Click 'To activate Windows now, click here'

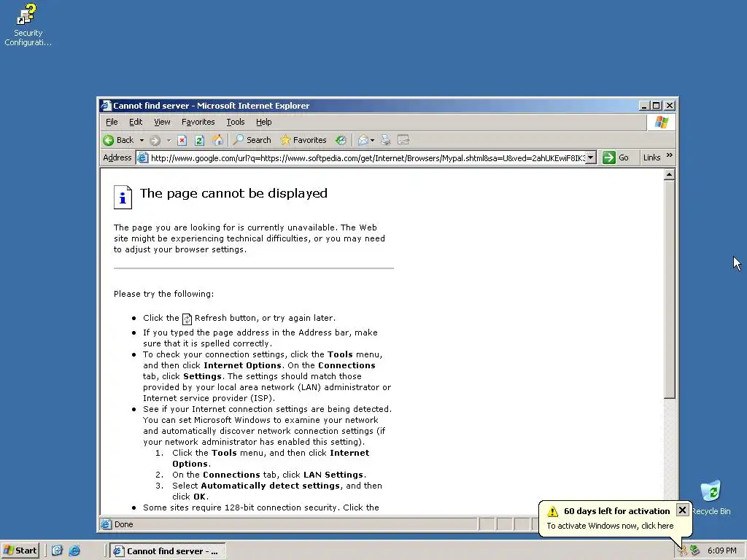coord(610,526)
